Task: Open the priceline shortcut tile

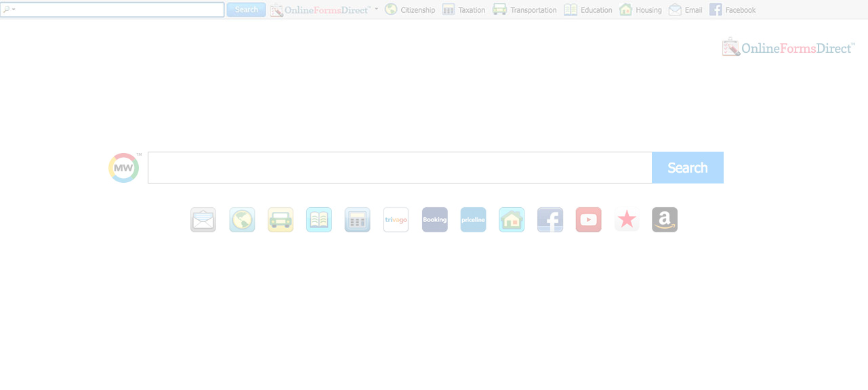Action: pyautogui.click(x=473, y=220)
